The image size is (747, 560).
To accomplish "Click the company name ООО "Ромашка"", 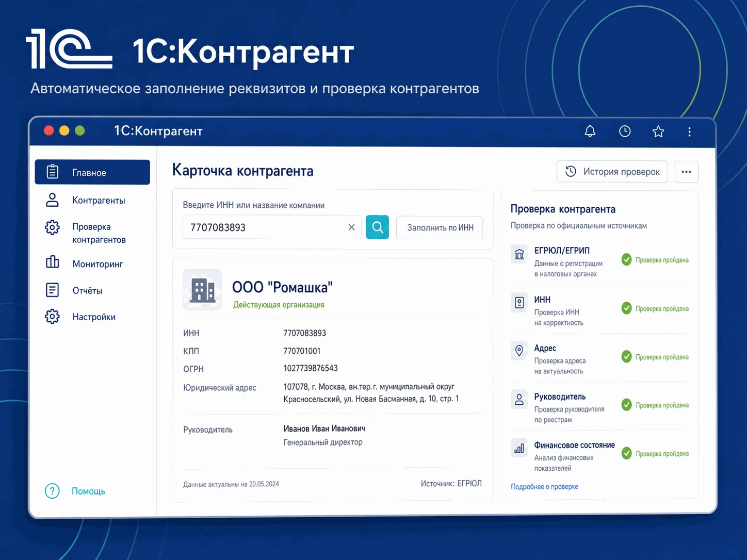I will [282, 287].
